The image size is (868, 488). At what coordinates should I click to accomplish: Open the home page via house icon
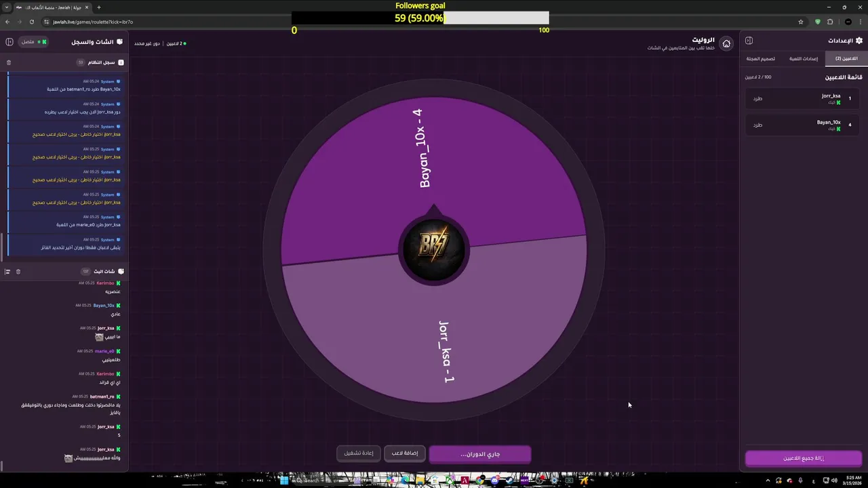(726, 43)
